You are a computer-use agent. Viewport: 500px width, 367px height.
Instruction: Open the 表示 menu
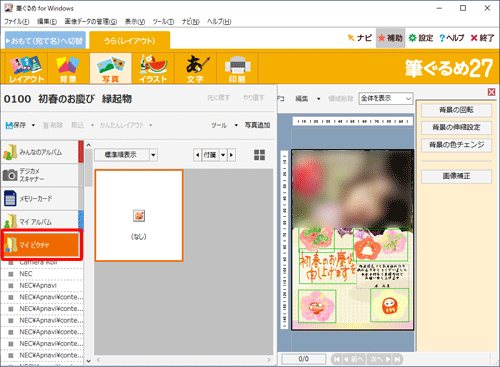[135, 22]
